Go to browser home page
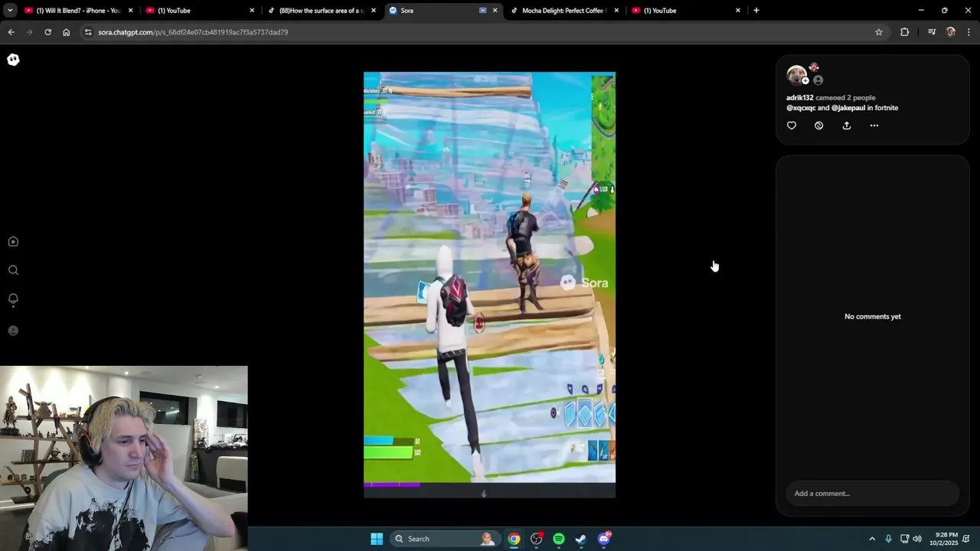This screenshot has height=551, width=980. (67, 32)
